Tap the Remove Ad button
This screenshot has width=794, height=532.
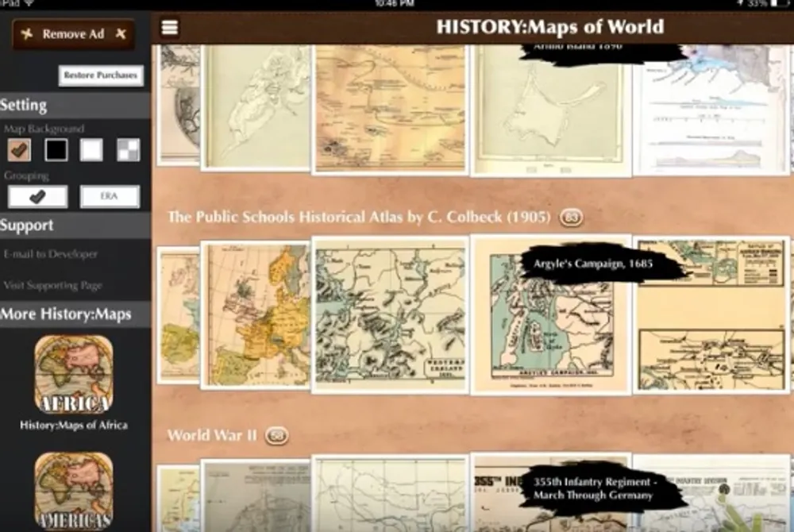tap(73, 34)
